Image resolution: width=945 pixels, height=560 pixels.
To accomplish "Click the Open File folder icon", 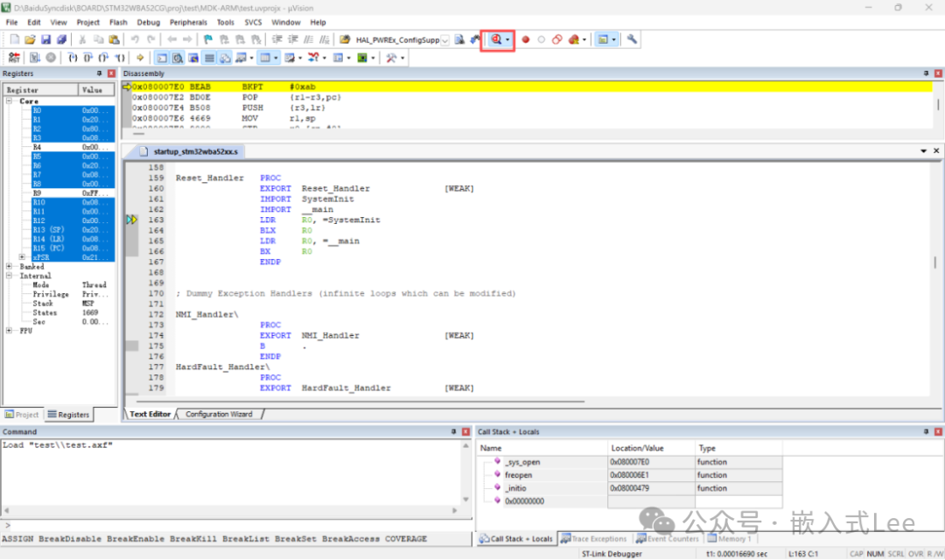I will click(x=30, y=39).
